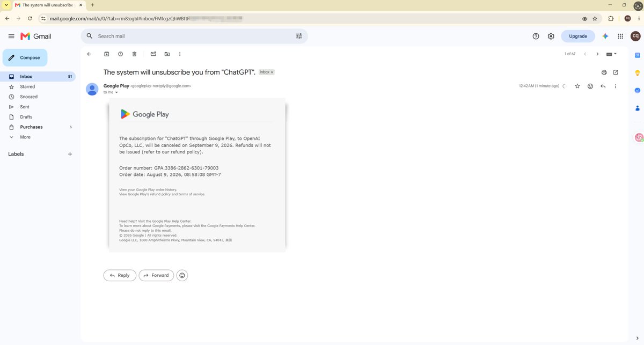The height and width of the screenshot is (345, 644).
Task: Open Google Tasks side panel
Action: [x=637, y=90]
